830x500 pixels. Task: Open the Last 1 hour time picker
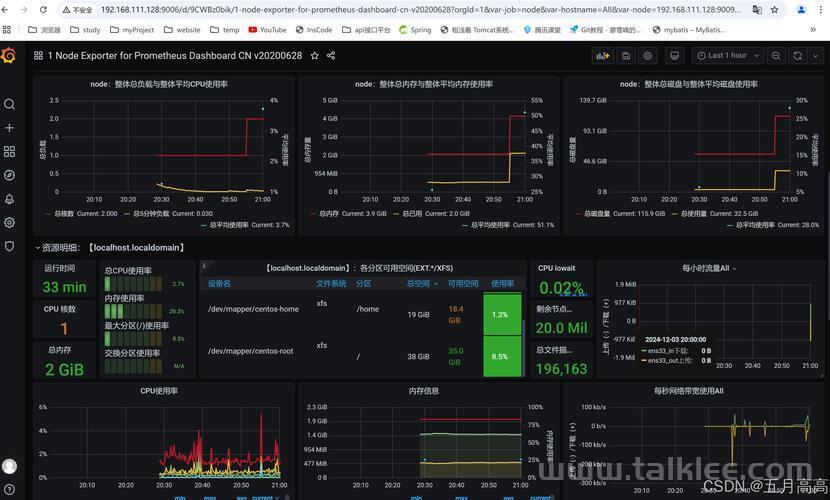[728, 56]
